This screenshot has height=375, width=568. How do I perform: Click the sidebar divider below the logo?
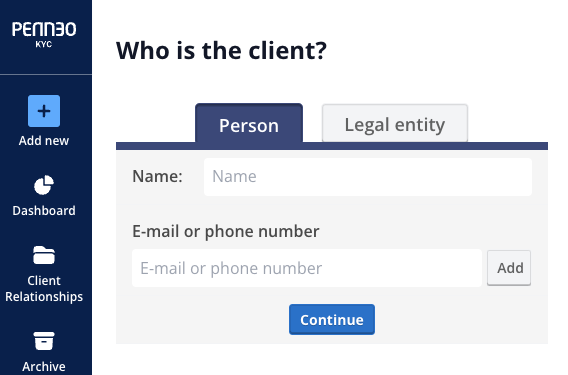[46, 74]
